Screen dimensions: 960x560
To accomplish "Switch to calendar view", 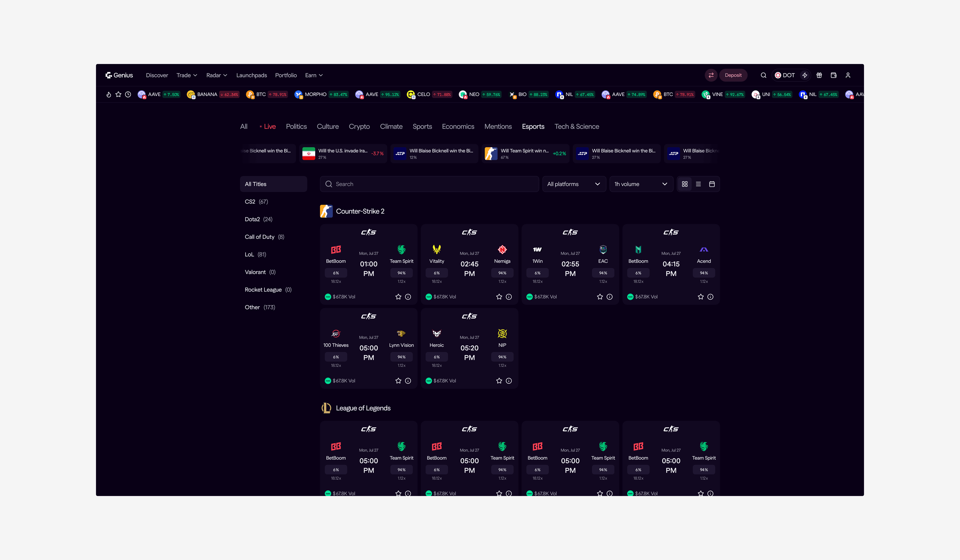I will pos(711,184).
